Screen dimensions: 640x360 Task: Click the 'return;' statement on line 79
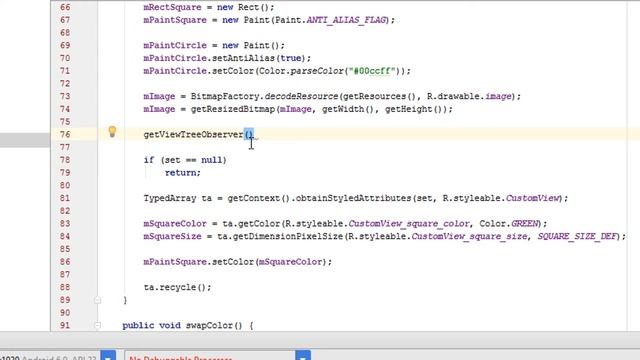pyautogui.click(x=182, y=173)
